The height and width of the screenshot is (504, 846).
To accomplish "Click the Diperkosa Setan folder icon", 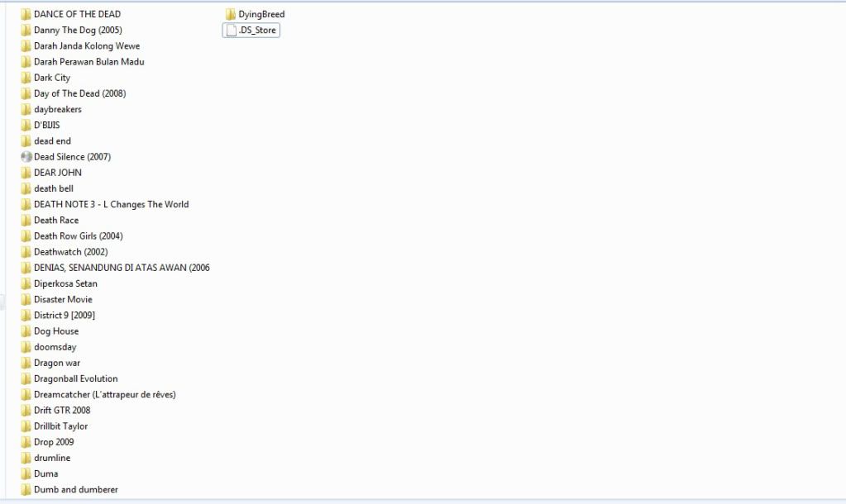I will coord(26,283).
